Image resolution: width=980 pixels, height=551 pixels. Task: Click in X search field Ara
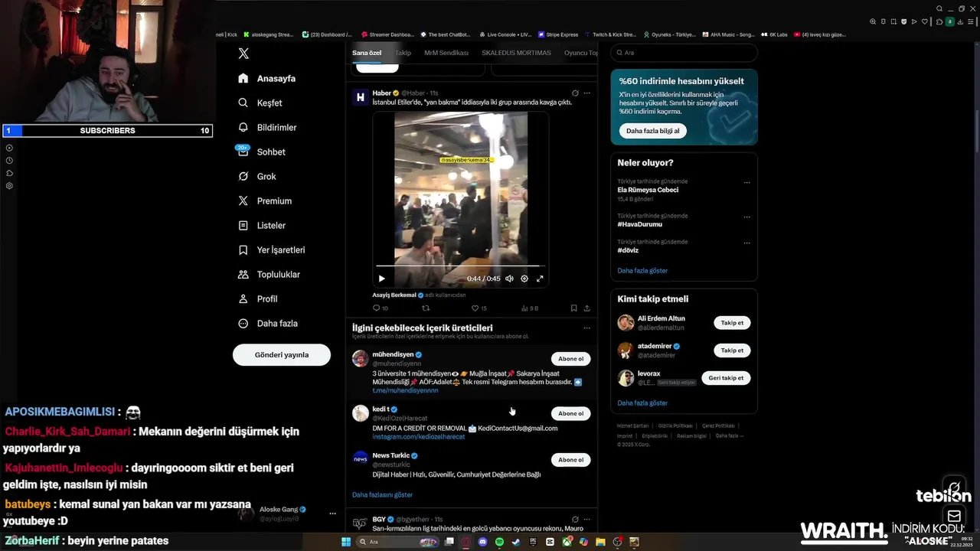pos(684,53)
